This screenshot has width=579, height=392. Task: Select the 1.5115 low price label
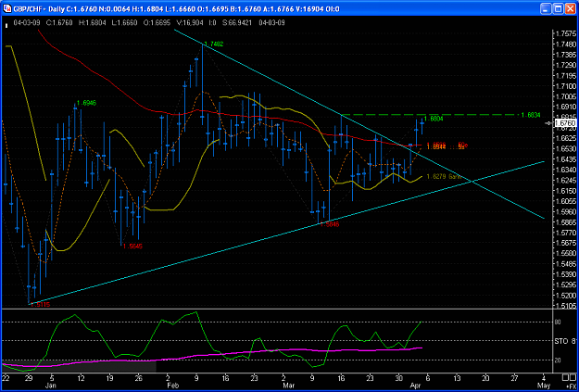(40, 305)
